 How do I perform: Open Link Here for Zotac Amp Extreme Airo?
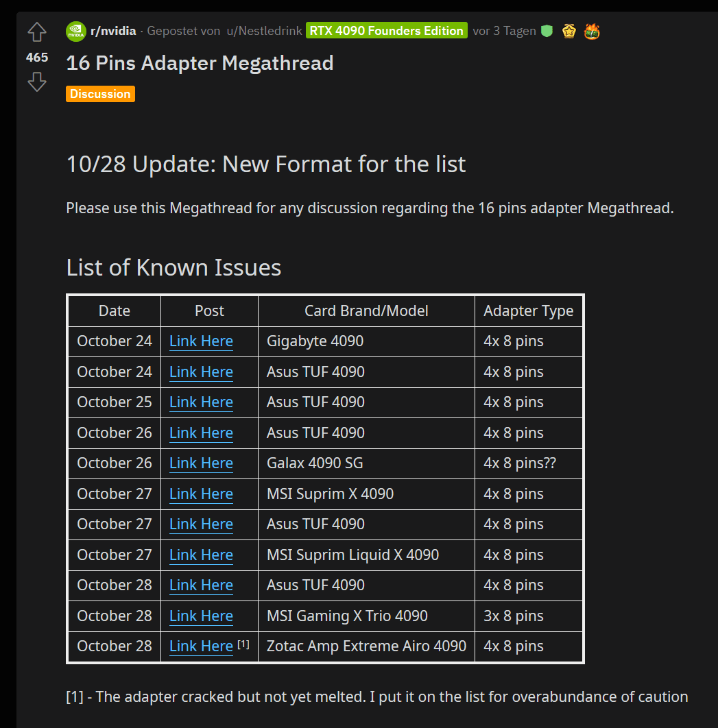coord(201,646)
